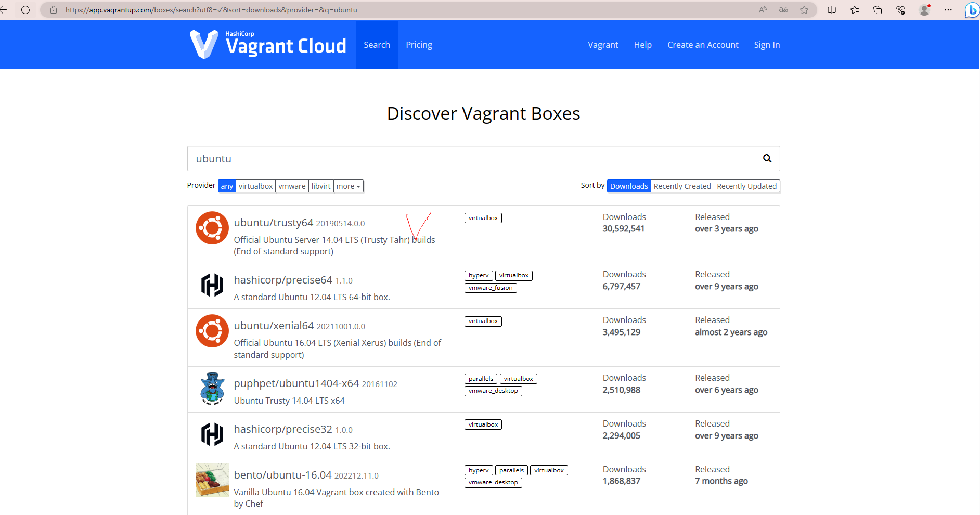The width and height of the screenshot is (980, 515).
Task: Click Create an Account
Action: 703,45
